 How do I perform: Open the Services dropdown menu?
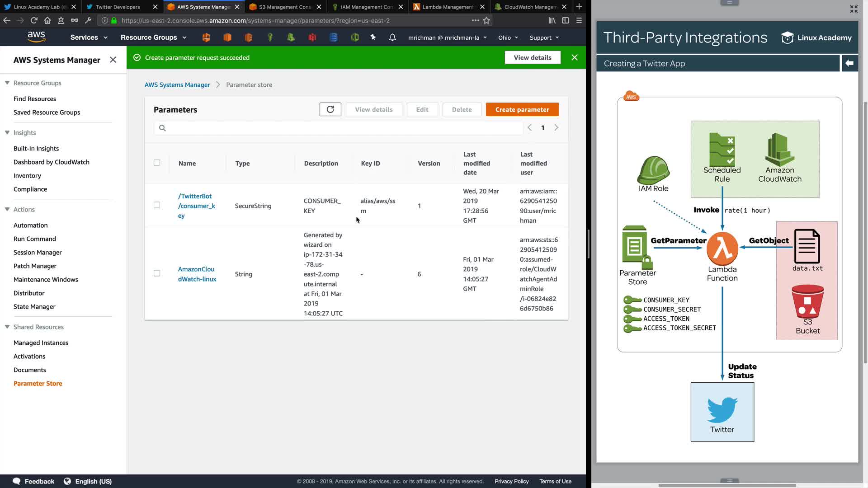coord(89,38)
